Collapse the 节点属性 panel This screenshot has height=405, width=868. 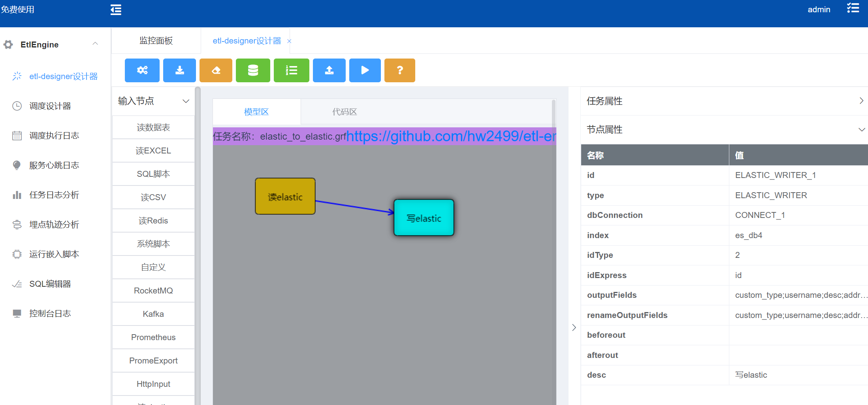coord(862,130)
